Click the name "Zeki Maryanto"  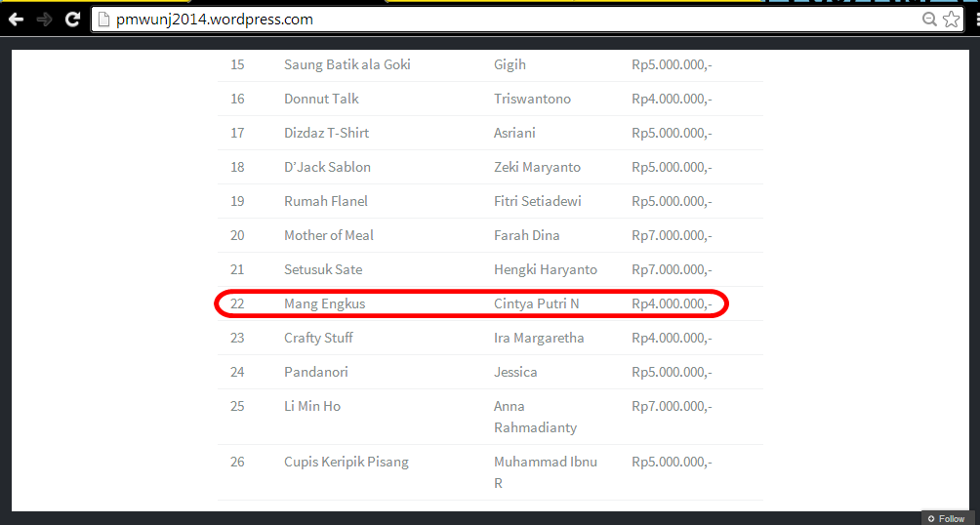point(538,167)
